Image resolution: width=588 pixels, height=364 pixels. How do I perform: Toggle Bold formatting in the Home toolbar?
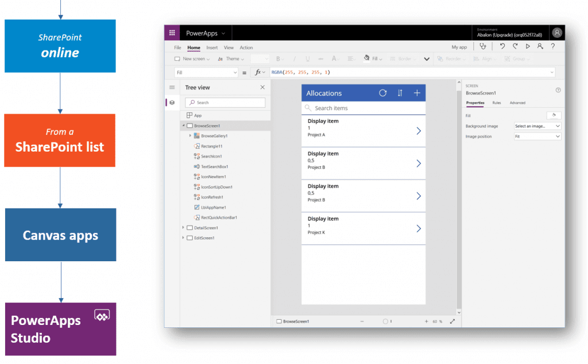[x=278, y=59]
